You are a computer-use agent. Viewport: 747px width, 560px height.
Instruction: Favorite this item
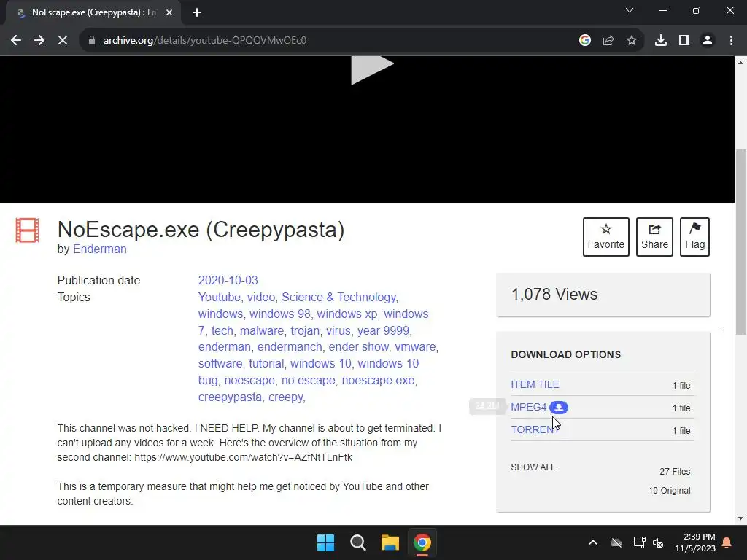point(606,237)
